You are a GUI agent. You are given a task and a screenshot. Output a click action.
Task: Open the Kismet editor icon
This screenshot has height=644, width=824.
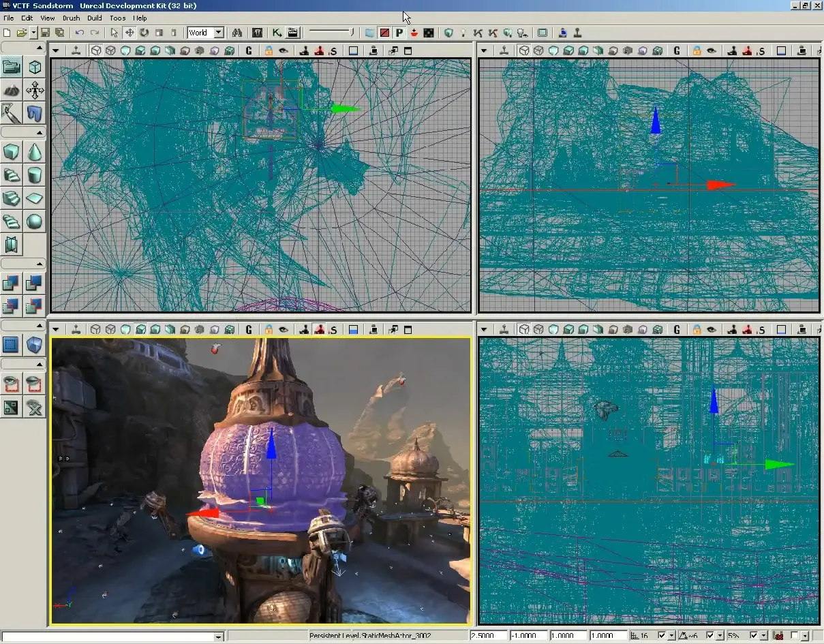click(277, 32)
